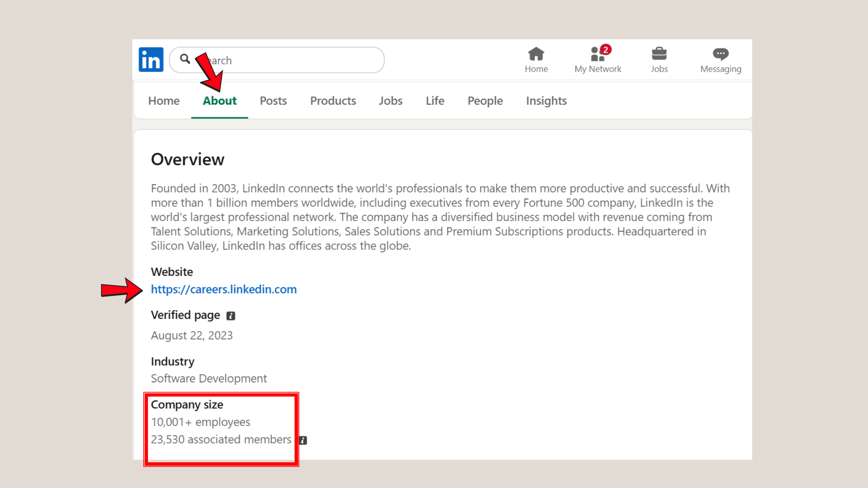
Task: Click the 'August 22, 2023' verified date
Action: click(x=192, y=335)
